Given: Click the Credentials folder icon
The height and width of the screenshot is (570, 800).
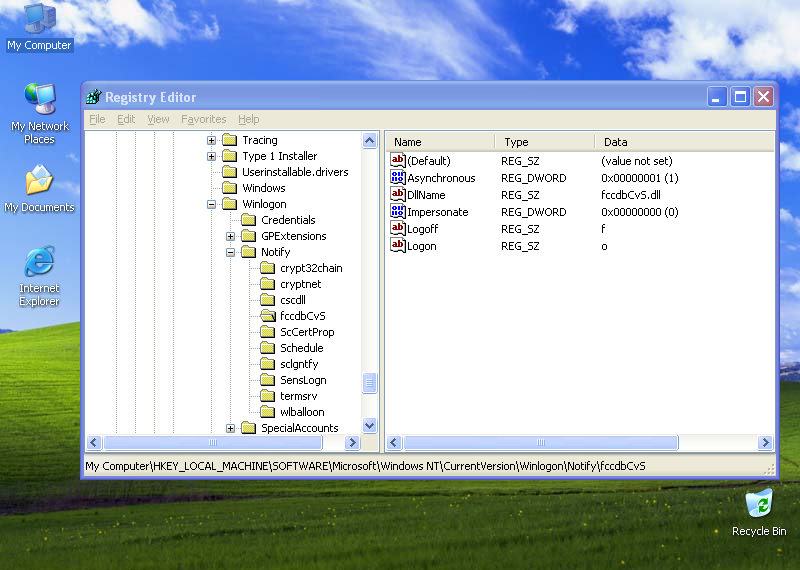Looking at the screenshot, I should [249, 220].
